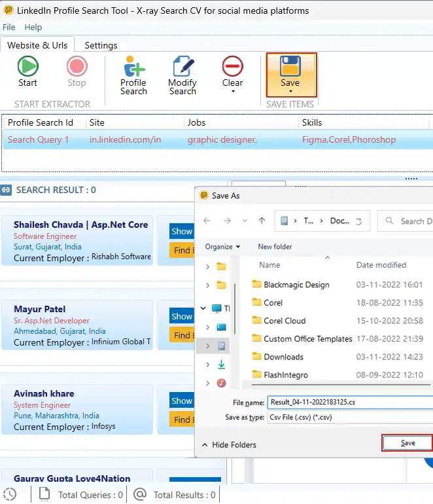This screenshot has height=504, width=433.
Task: Open the recent locations chevron in Save As
Action: [x=245, y=221]
